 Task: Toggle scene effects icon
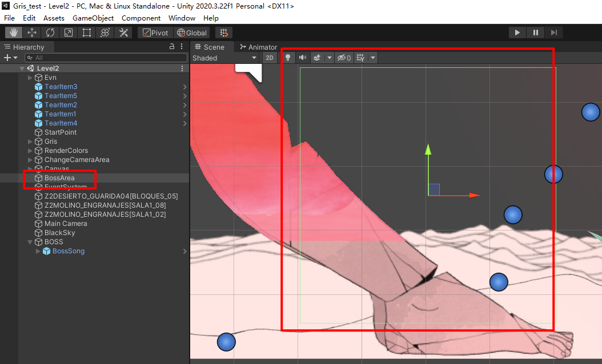(x=317, y=58)
